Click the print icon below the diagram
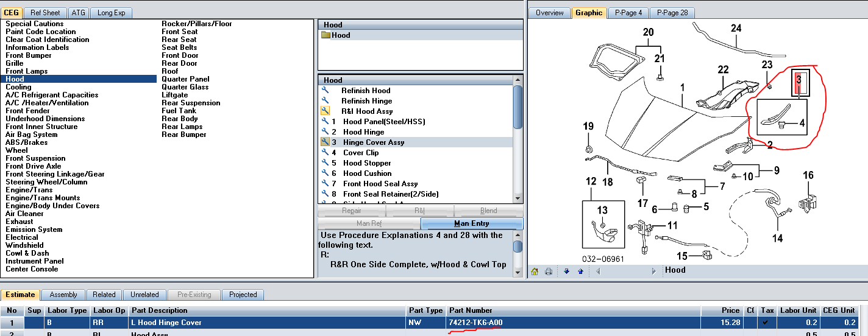The image size is (868, 336). [x=549, y=271]
